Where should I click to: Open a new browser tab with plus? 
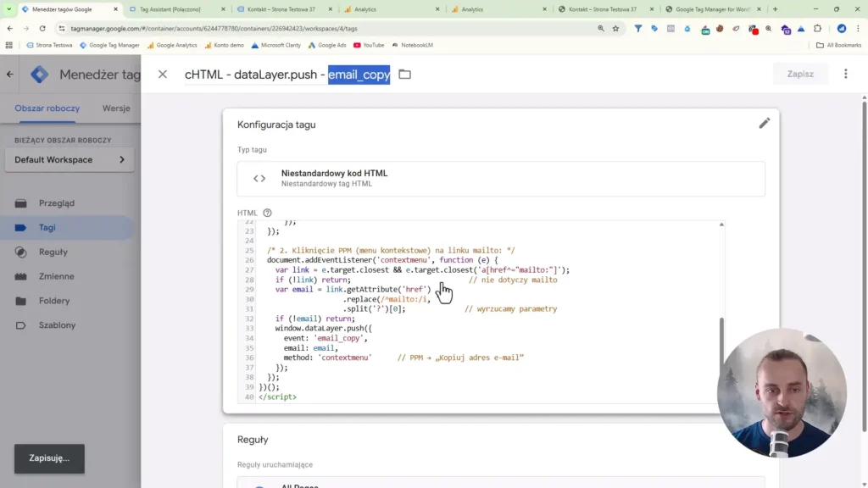click(775, 9)
